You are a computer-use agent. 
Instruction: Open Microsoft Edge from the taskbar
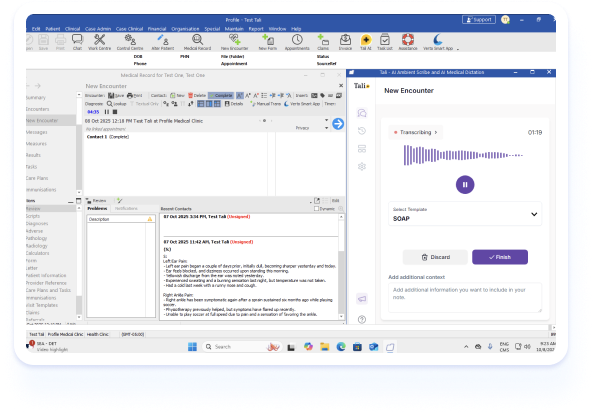point(341,347)
